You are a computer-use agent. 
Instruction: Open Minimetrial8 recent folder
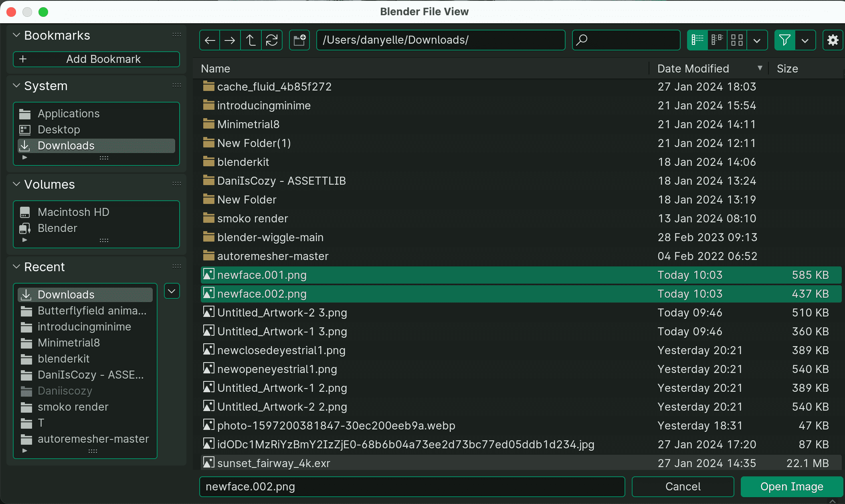coord(85,343)
